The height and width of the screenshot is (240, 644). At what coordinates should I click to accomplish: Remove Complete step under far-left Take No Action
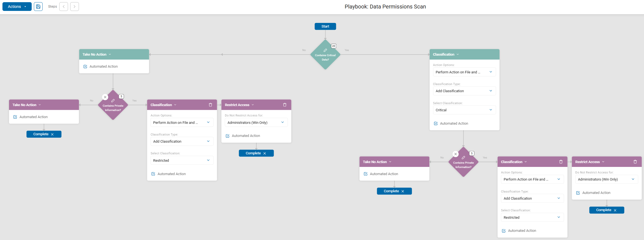tap(52, 134)
